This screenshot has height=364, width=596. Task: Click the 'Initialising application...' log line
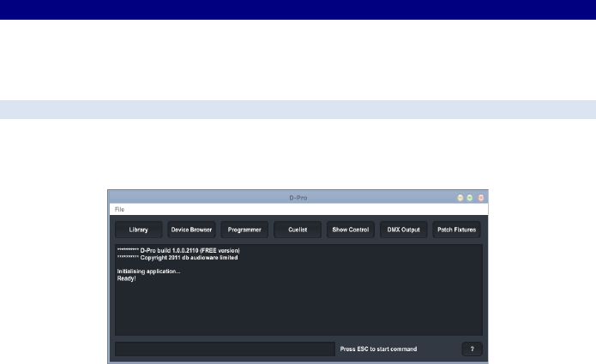(148, 271)
